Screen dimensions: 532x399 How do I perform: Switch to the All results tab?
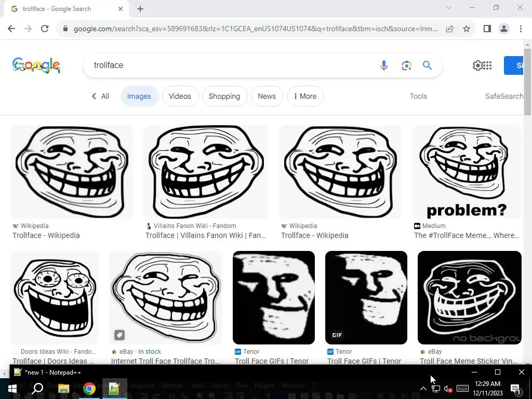(x=100, y=96)
